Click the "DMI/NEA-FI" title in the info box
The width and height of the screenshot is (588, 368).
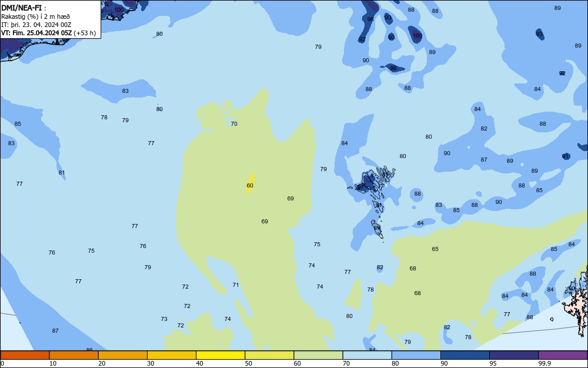click(x=21, y=8)
